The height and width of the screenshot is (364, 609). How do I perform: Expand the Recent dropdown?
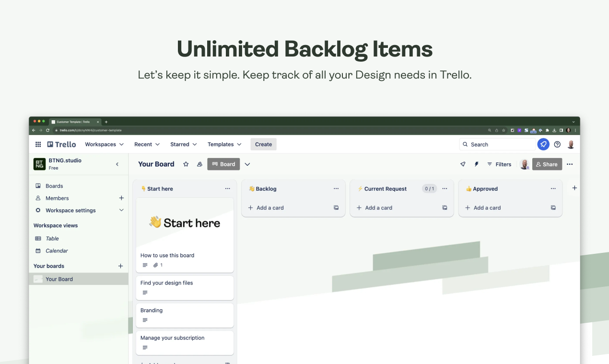point(147,144)
